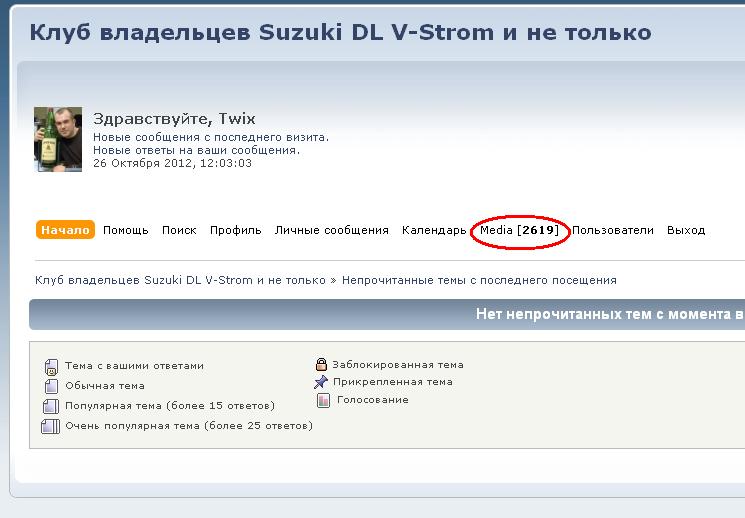Open the Календарь menu item
The image size is (745, 518).
[x=434, y=230]
